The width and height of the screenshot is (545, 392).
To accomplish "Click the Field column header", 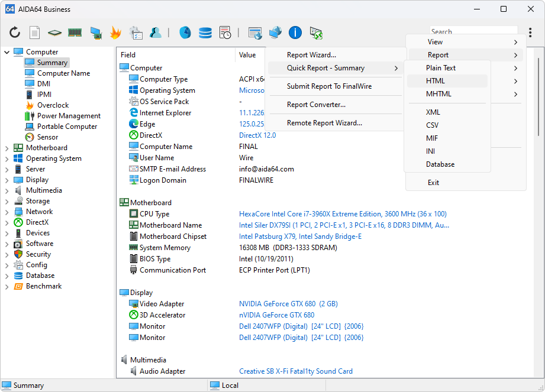I will tap(128, 55).
